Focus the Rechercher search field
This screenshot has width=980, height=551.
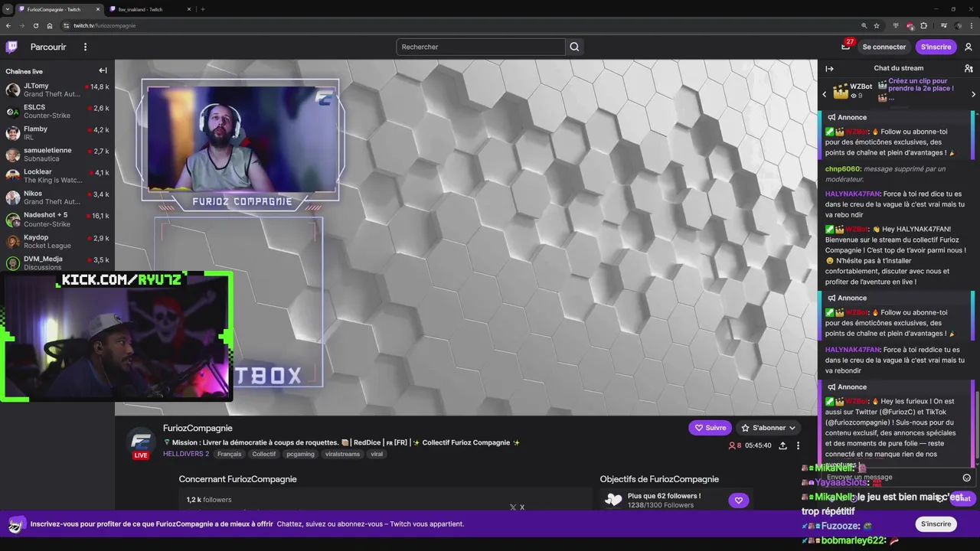[481, 47]
